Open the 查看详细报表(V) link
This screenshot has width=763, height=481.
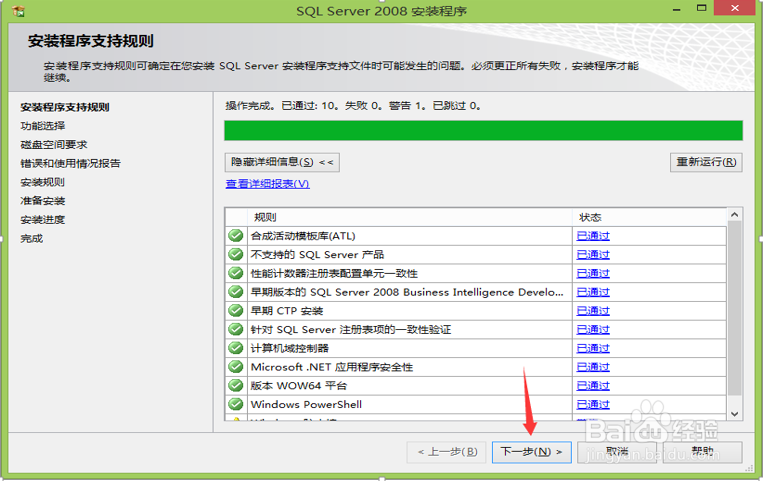coord(268,184)
